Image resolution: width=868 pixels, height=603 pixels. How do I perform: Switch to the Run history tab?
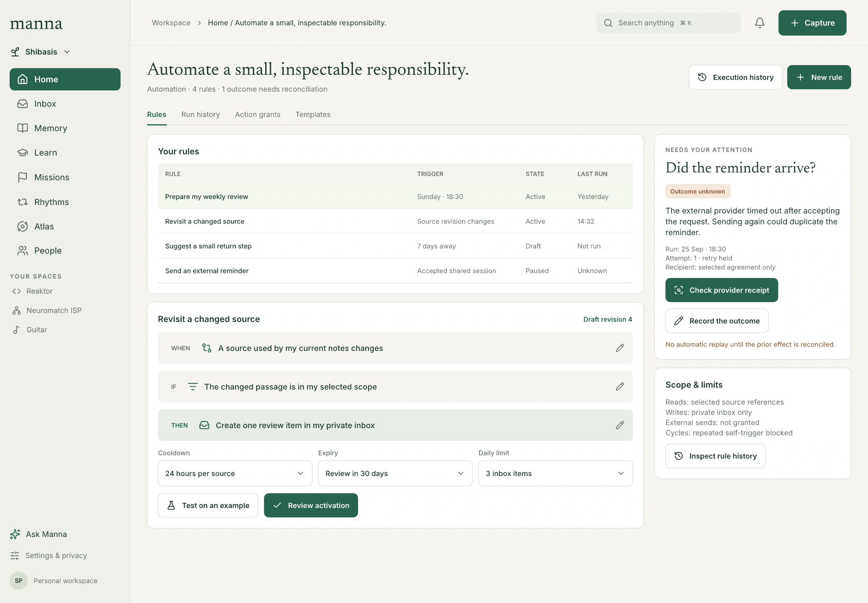pyautogui.click(x=201, y=115)
